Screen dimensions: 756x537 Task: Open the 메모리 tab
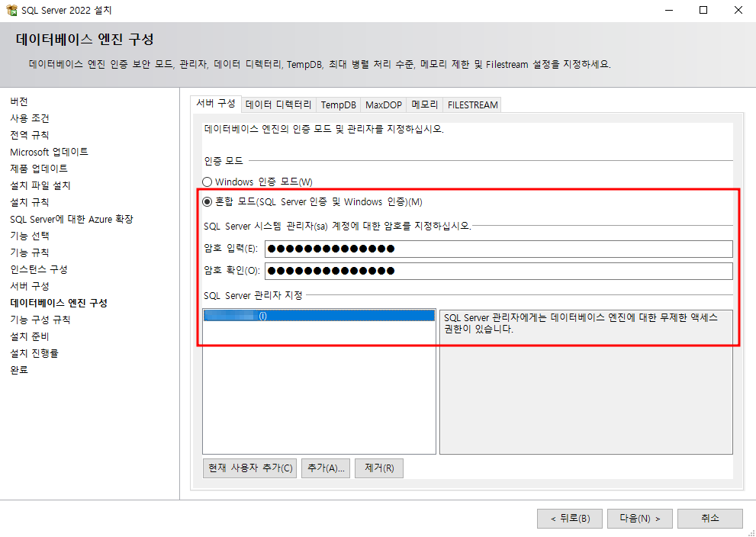point(425,105)
